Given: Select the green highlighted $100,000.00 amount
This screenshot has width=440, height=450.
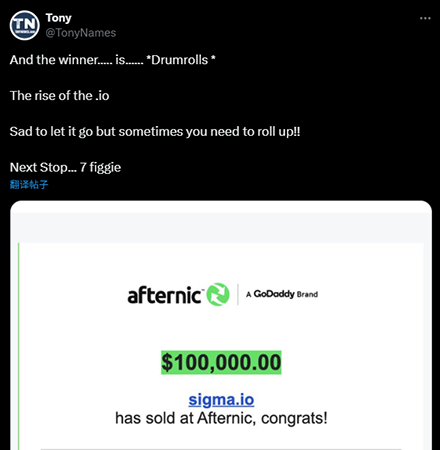Looking at the screenshot, I should [x=221, y=362].
